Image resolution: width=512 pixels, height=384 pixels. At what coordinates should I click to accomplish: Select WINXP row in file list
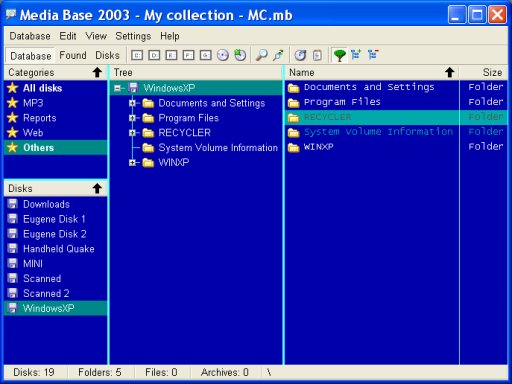396,147
